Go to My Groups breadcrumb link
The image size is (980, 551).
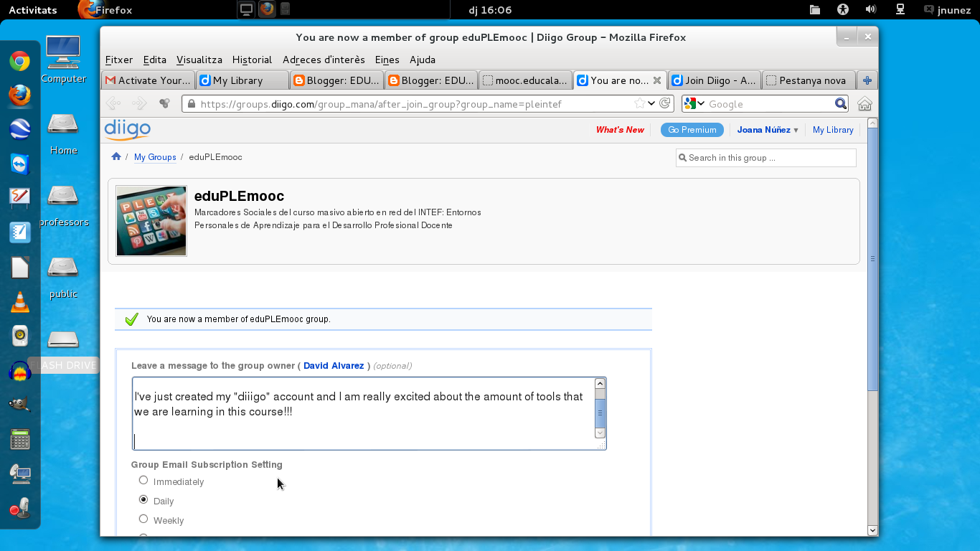tap(155, 157)
